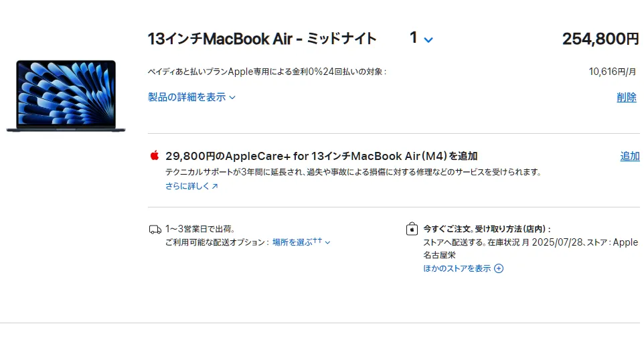Click the †† footnote marker

pos(317,240)
